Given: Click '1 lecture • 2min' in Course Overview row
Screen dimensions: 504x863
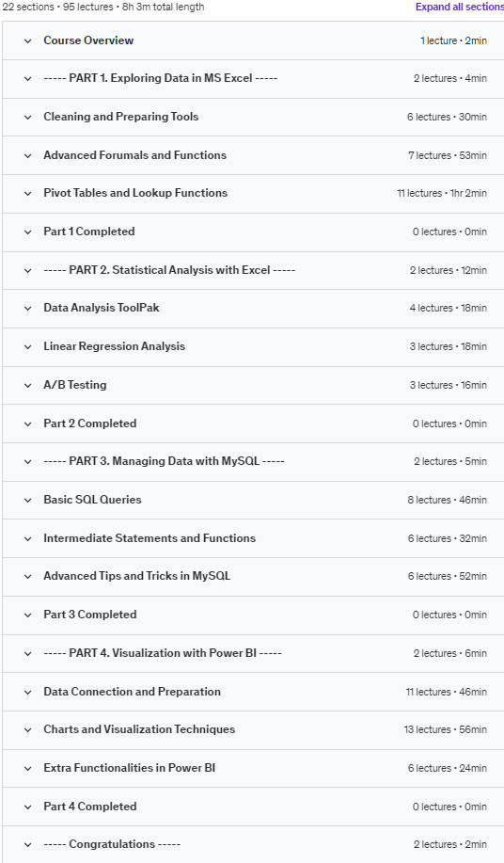Looking at the screenshot, I should coord(453,40).
